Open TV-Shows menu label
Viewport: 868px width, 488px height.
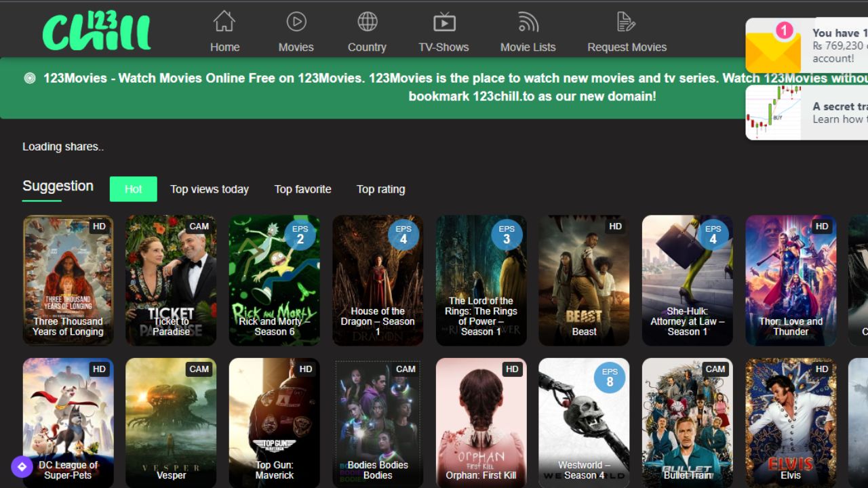443,47
